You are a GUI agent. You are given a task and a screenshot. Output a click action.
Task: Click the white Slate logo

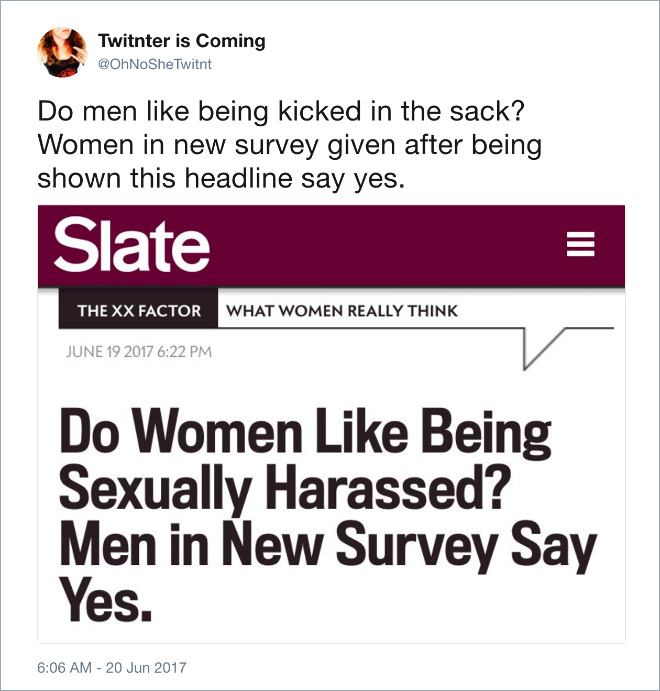point(131,245)
